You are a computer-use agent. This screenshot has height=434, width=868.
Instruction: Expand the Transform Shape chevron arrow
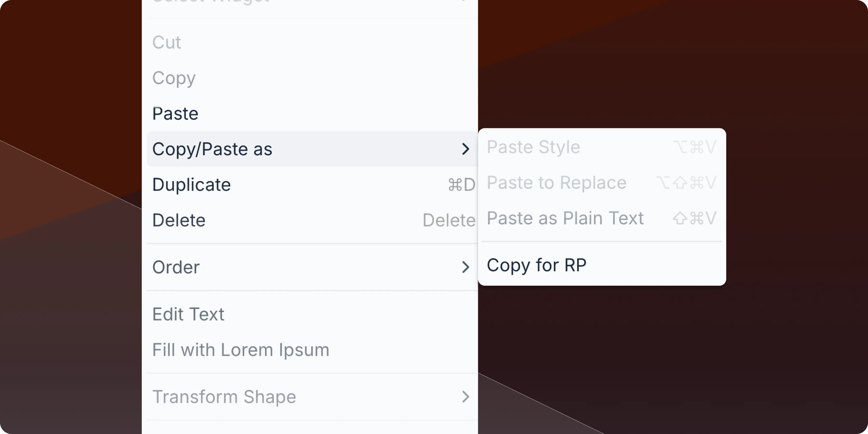coord(465,397)
